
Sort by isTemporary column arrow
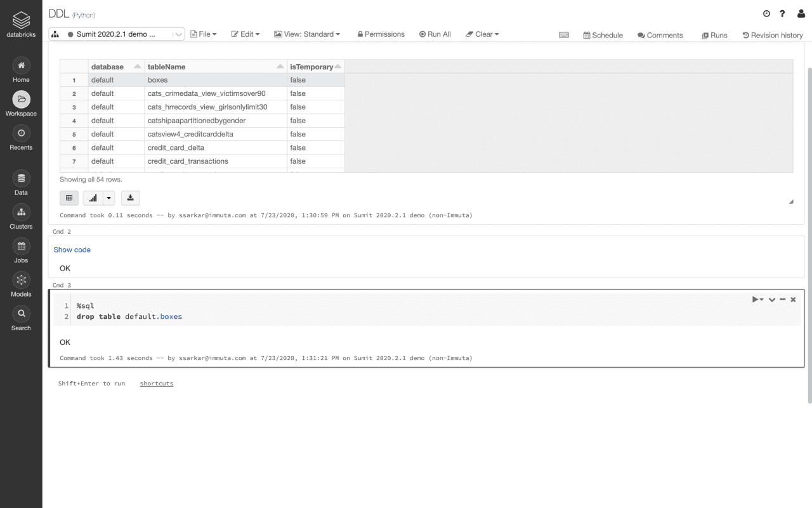pos(338,67)
